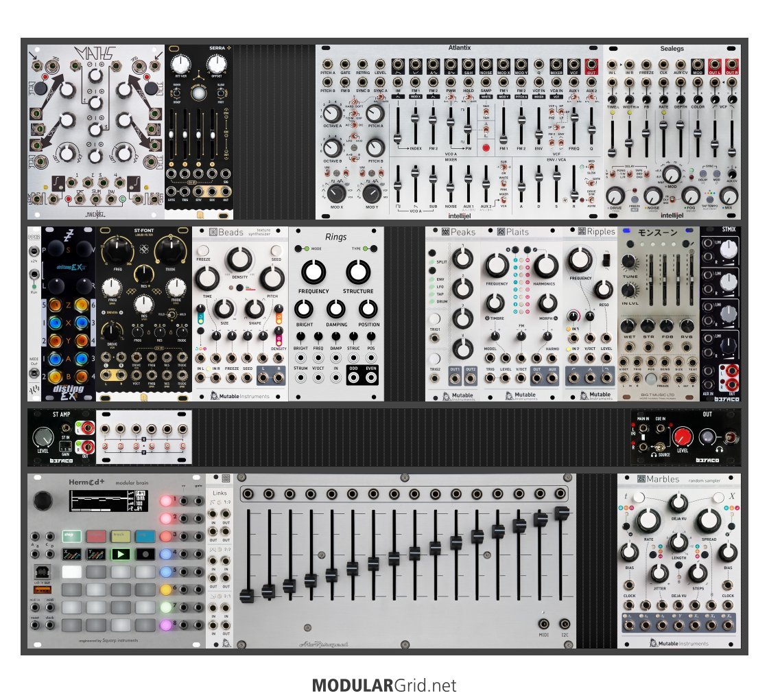Click the red LEVEL knob on Befaco OUT
769x700 pixels.
click(682, 436)
